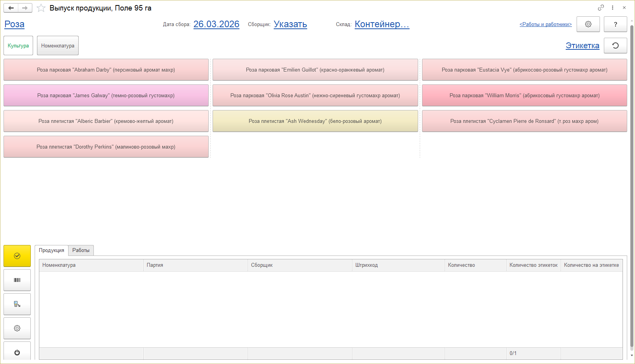Add this form to favorites with the star
The height and width of the screenshot is (364, 635).
click(41, 8)
